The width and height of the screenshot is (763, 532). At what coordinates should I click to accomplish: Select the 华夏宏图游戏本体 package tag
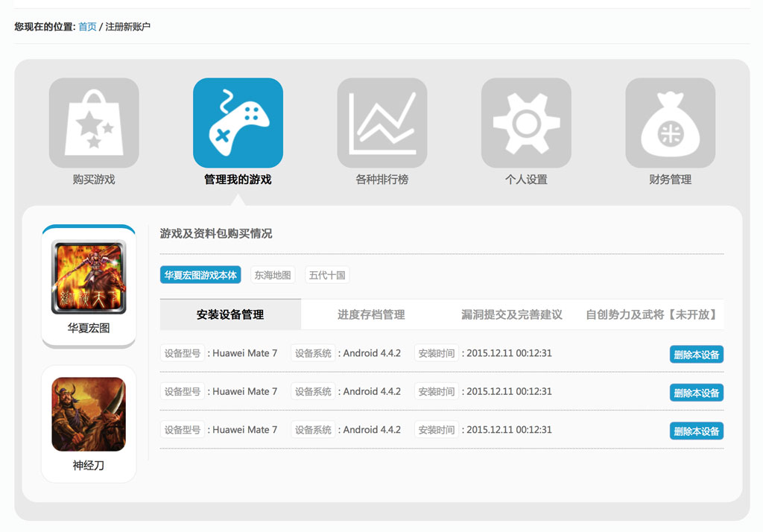point(200,275)
